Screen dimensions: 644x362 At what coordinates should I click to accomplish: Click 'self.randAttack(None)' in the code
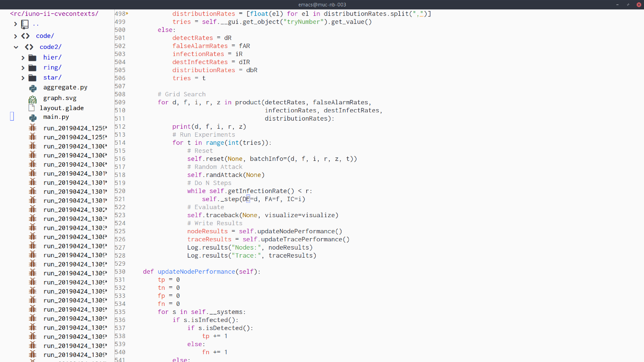226,175
